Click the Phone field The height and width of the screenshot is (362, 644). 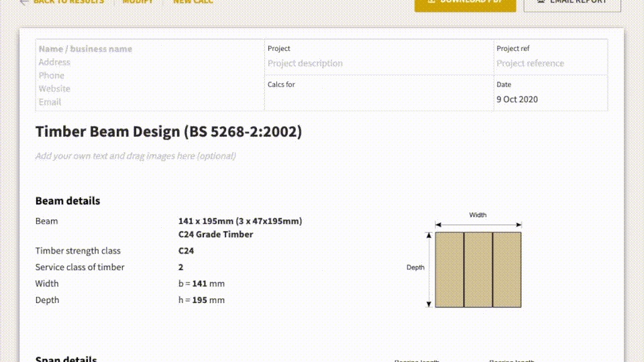[52, 76]
